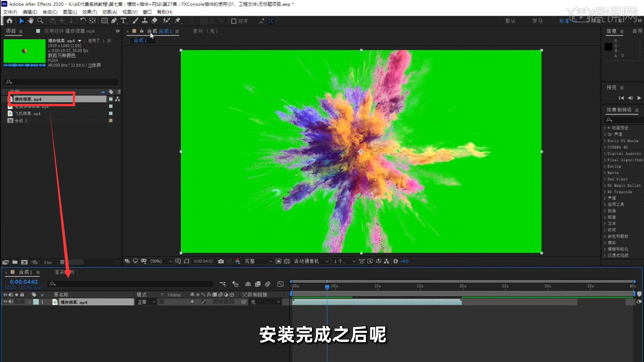This screenshot has width=644, height=362.
Task: Switch to the 渲染队列 tab
Action: (63, 272)
